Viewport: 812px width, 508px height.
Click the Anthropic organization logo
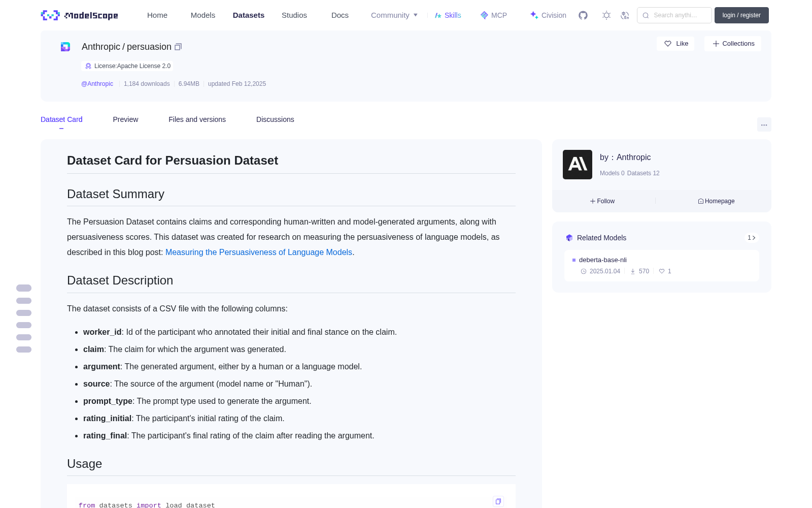pyautogui.click(x=578, y=165)
